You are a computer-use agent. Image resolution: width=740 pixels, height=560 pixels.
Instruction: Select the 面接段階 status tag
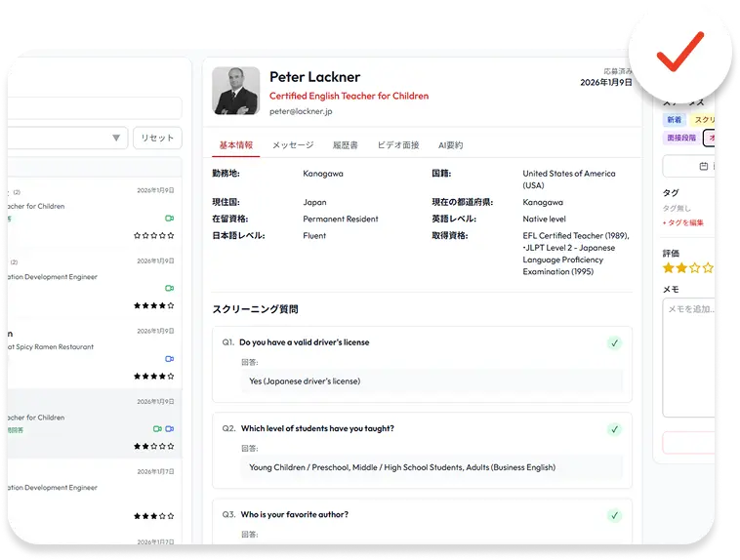681,138
